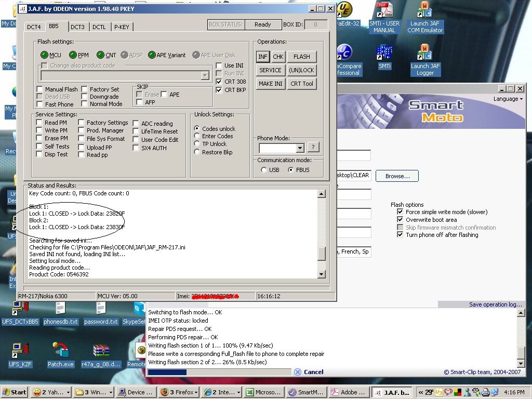Toggle the green MCU flash file indicator
The image size is (532, 399).
44,55
